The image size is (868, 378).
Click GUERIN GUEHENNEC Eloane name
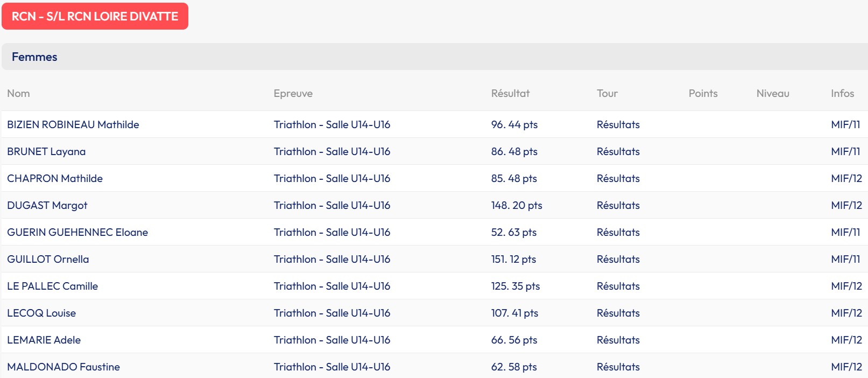tap(77, 232)
